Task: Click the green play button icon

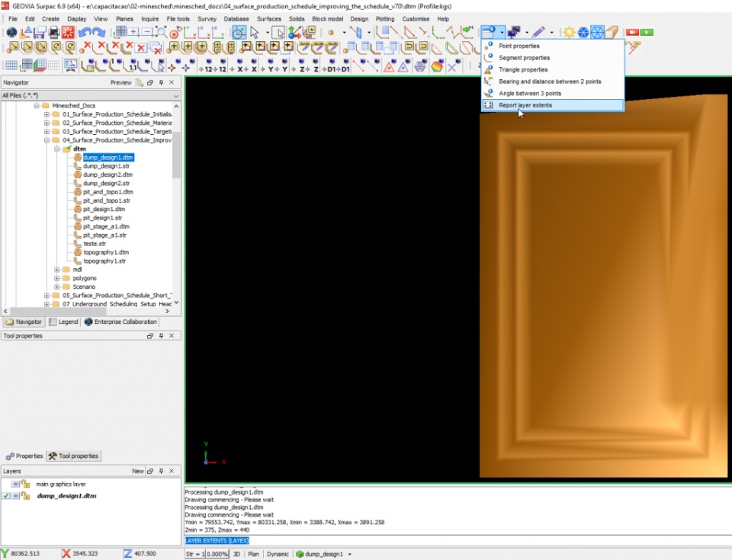Action: [x=646, y=33]
